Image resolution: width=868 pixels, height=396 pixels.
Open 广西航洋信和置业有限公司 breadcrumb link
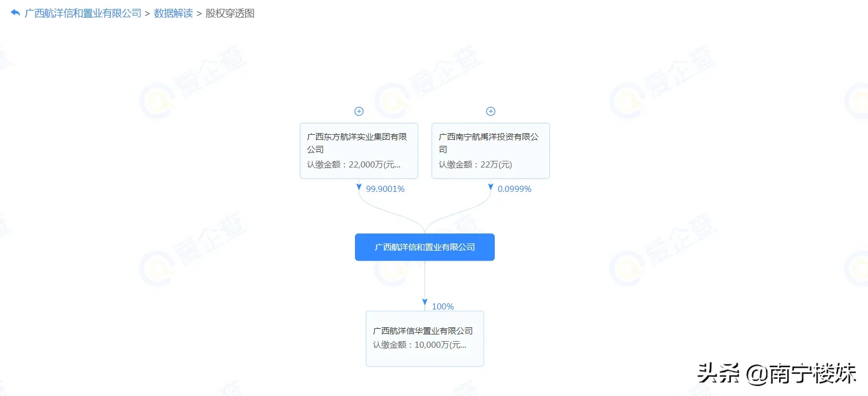pyautogui.click(x=83, y=13)
